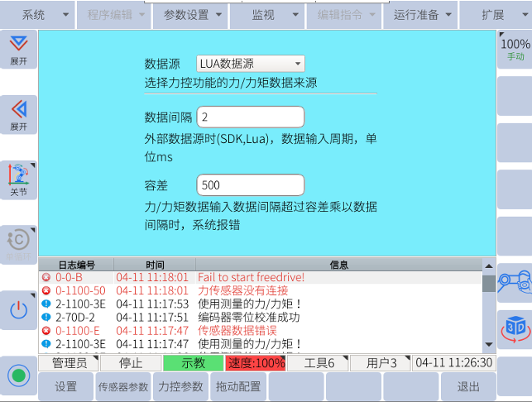Image resolution: width=532 pixels, height=402 pixels.
Task: Expand the 工具6 tool selector
Action: pos(319,363)
